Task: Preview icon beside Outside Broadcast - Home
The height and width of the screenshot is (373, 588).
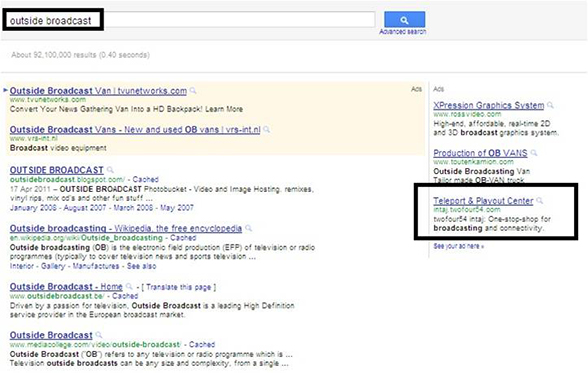Action: [x=129, y=287]
